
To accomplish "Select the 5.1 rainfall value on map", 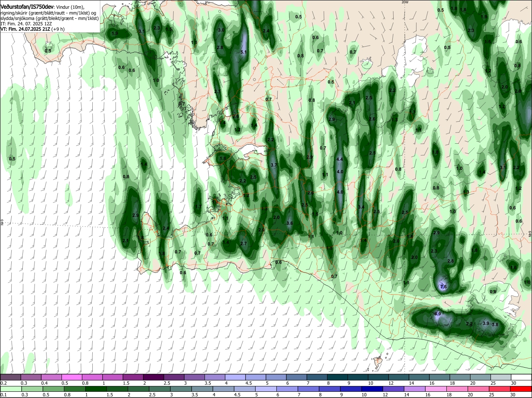I will click(x=244, y=52).
